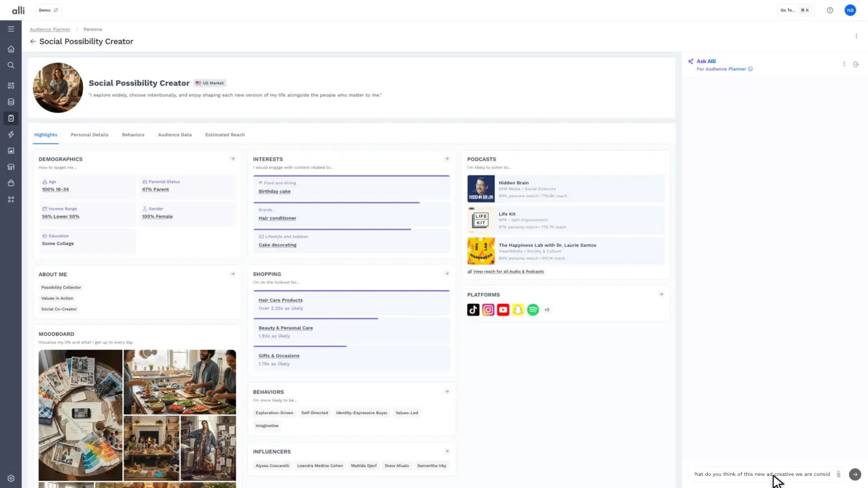This screenshot has height=488, width=868.
Task: Open the image gallery icon in sidebar
Action: (11, 150)
